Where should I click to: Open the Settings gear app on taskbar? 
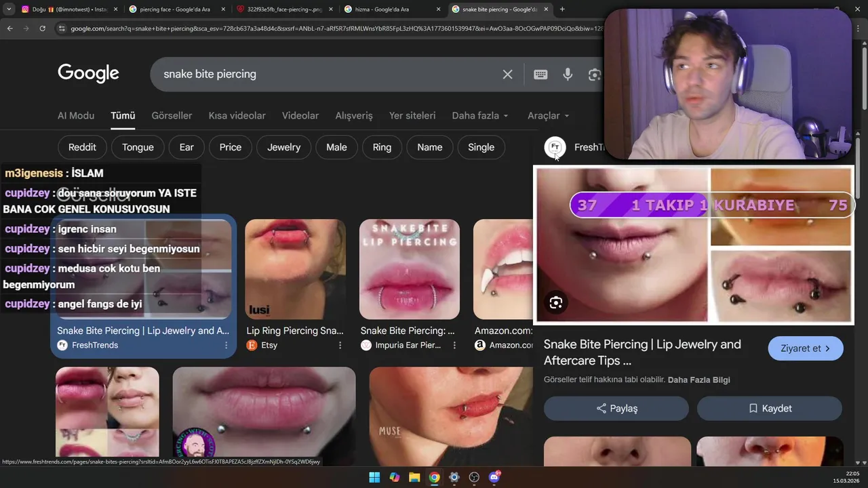[x=454, y=477]
